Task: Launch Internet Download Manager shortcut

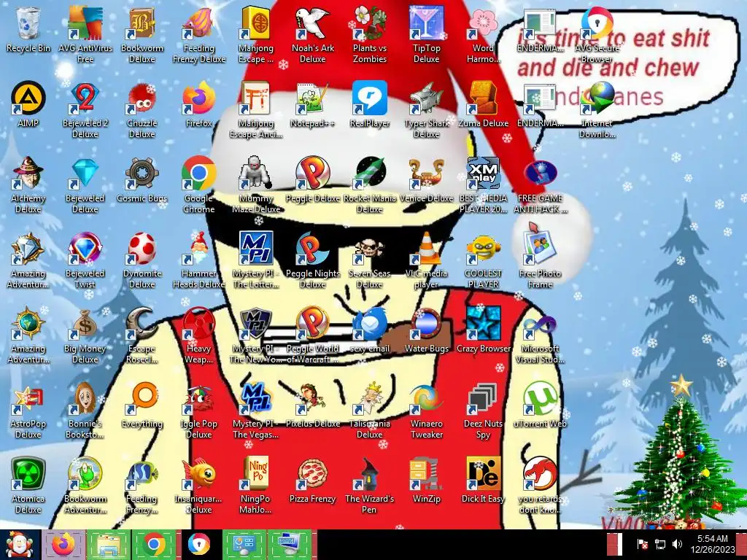Action: (x=597, y=110)
